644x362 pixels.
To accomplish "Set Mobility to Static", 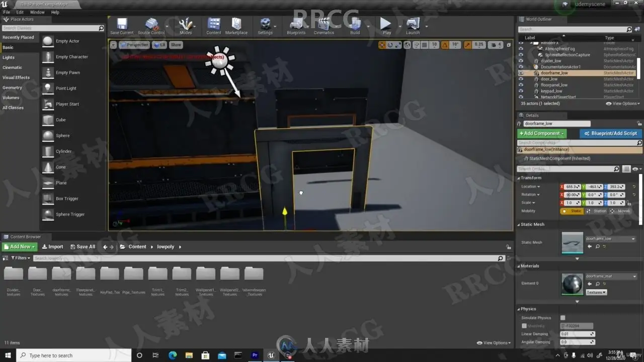I will pos(572,211).
